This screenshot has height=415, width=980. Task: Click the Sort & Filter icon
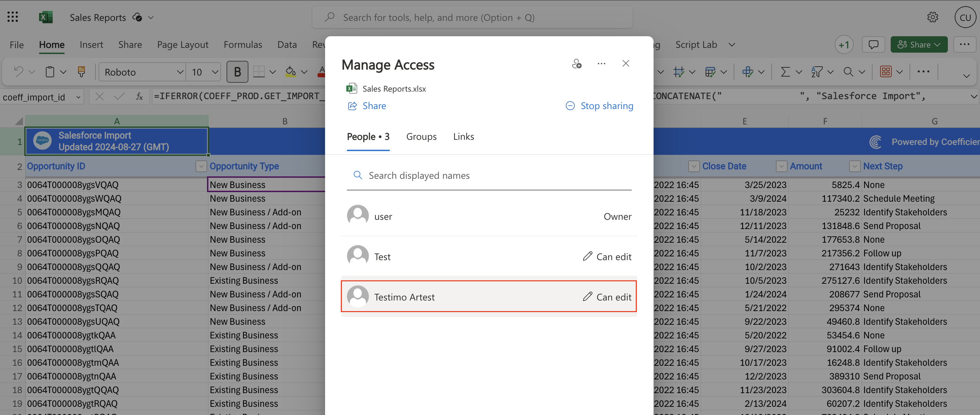[x=816, y=72]
